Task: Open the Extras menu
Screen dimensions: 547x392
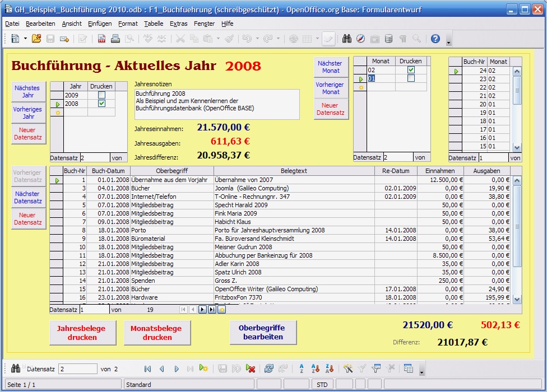Action: 178,24
